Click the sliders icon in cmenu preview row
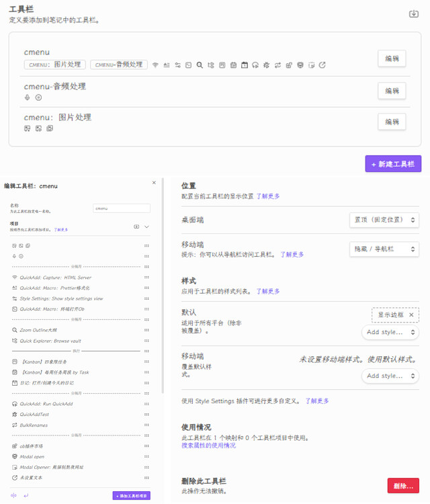430x504 pixels. [178, 65]
